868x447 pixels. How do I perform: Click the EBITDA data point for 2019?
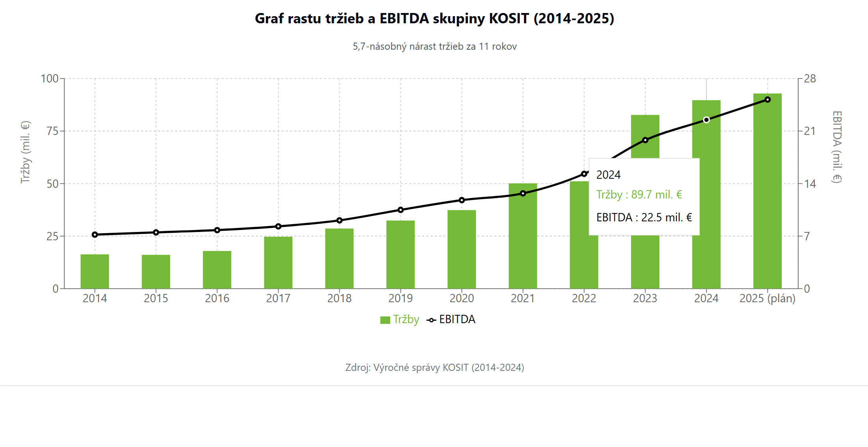click(400, 210)
